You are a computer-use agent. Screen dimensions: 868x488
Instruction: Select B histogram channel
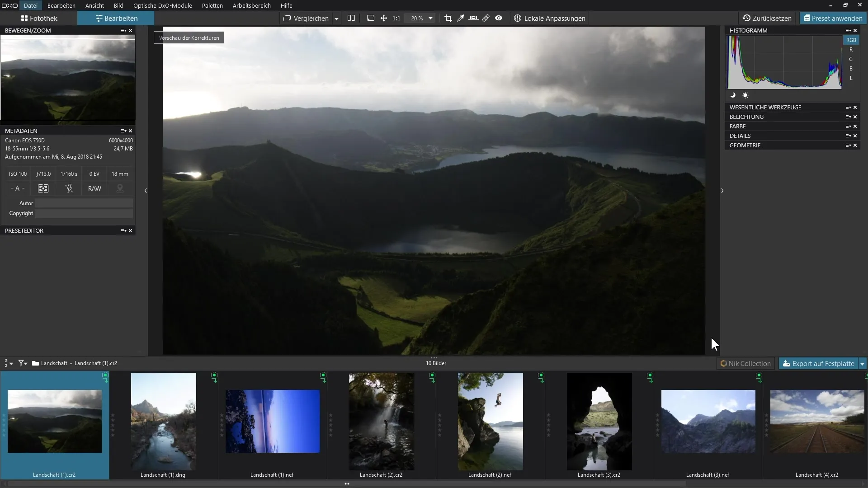(x=851, y=69)
